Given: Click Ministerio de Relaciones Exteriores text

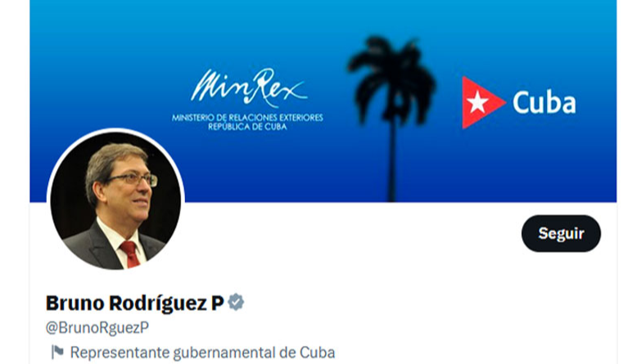Looking at the screenshot, I should pos(247,118).
